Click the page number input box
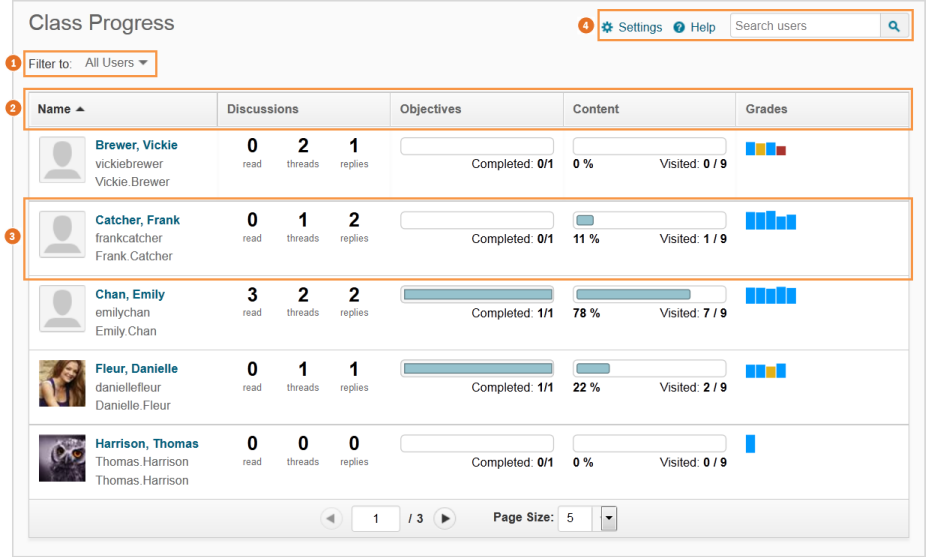Image resolution: width=926 pixels, height=557 pixels. point(376,518)
